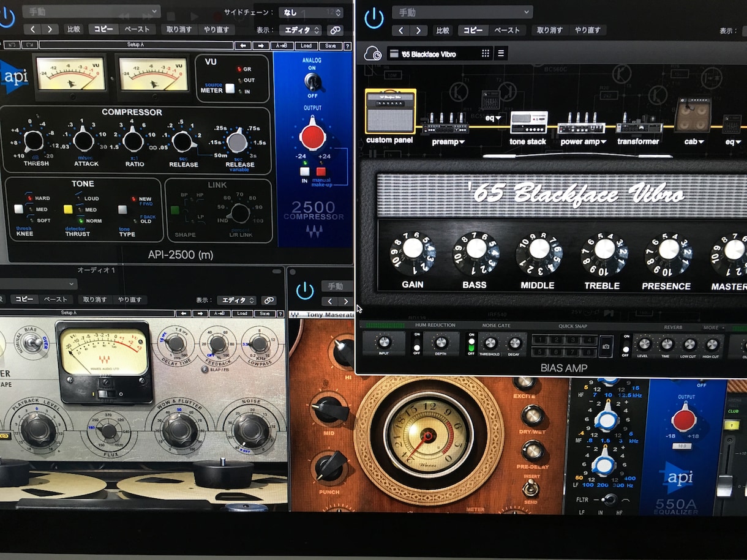Click the link chain icon in API-2500 window
747x560 pixels.
(334, 30)
